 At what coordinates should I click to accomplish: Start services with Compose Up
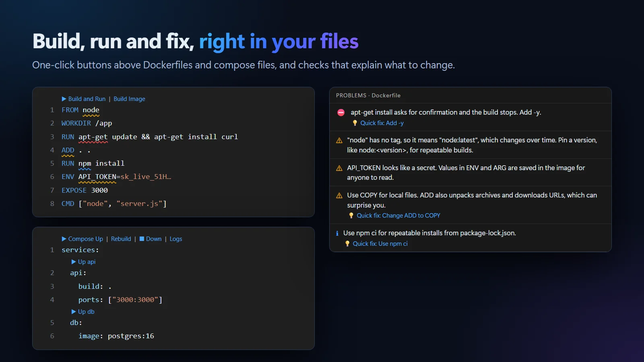pos(82,239)
